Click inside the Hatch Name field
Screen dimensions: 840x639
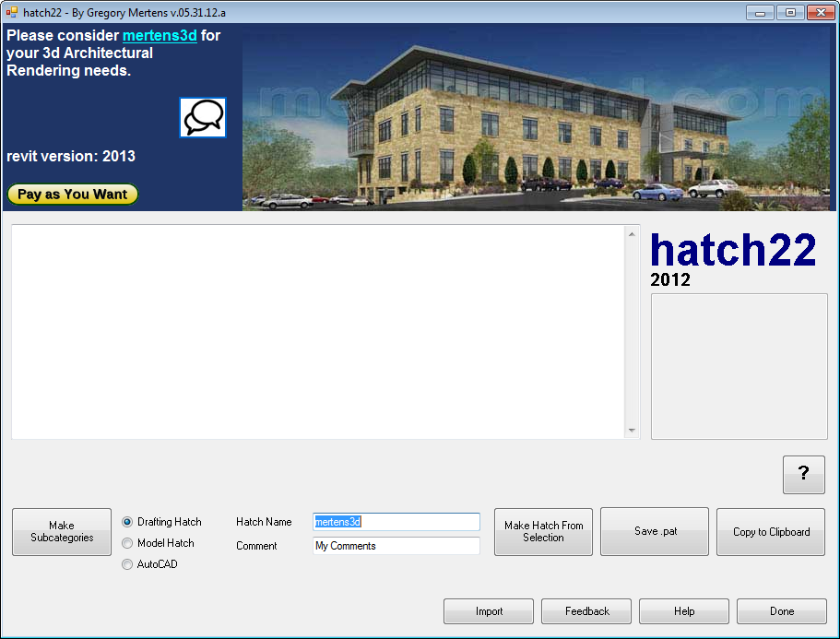tap(396, 522)
